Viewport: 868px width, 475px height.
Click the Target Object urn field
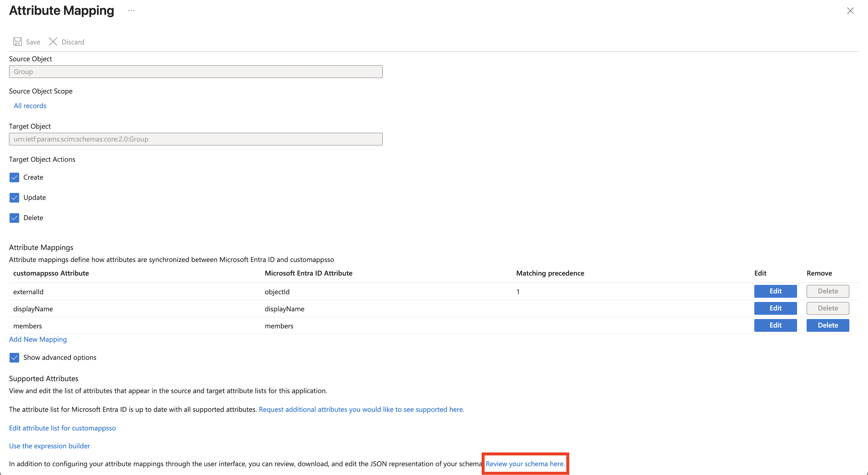[x=195, y=139]
